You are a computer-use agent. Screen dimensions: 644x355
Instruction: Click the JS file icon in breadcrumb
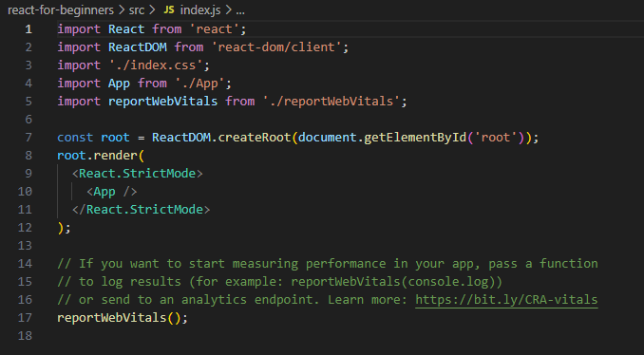tap(169, 10)
